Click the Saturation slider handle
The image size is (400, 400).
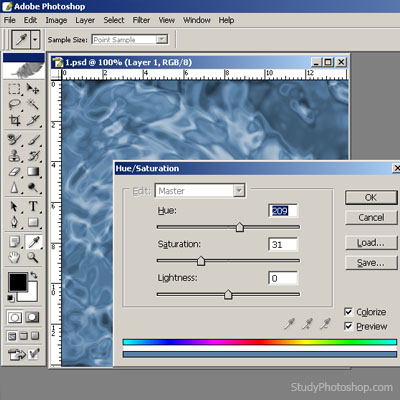click(201, 261)
